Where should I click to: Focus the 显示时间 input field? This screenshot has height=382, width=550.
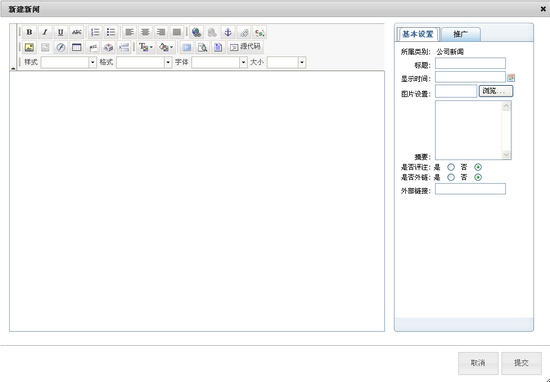(470, 77)
